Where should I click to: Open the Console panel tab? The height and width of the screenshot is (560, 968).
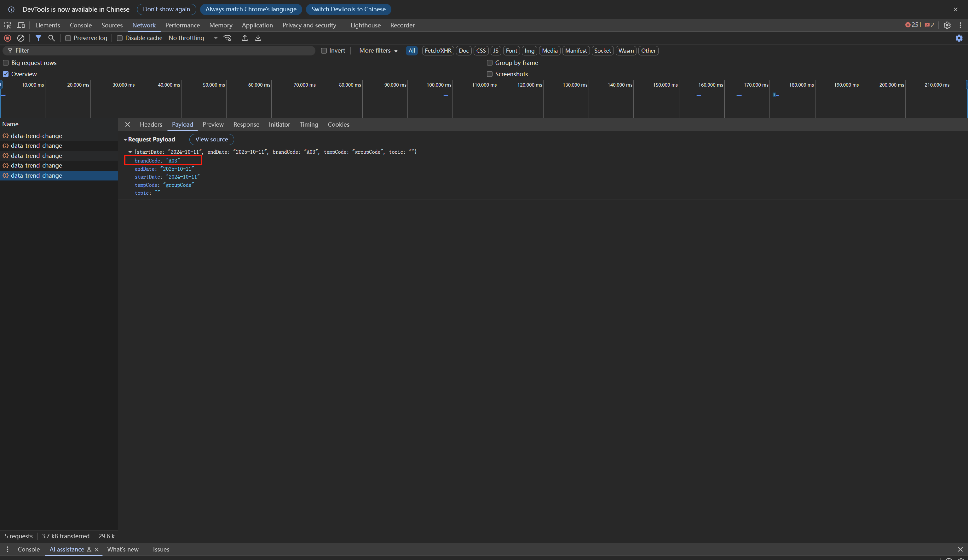pyautogui.click(x=81, y=25)
